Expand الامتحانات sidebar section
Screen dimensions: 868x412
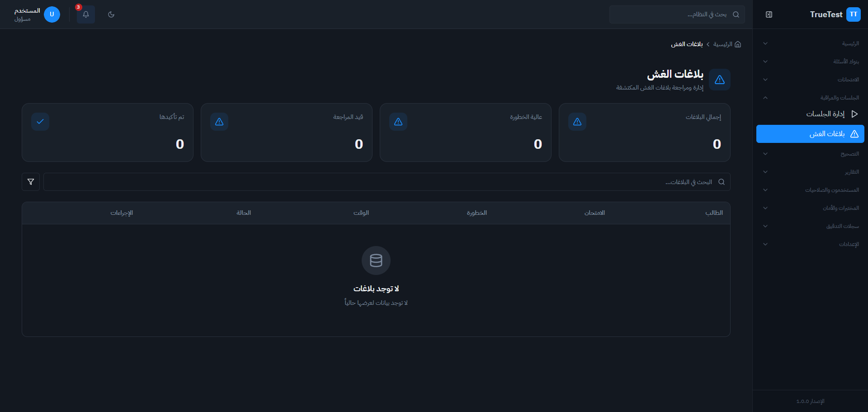[x=810, y=80]
